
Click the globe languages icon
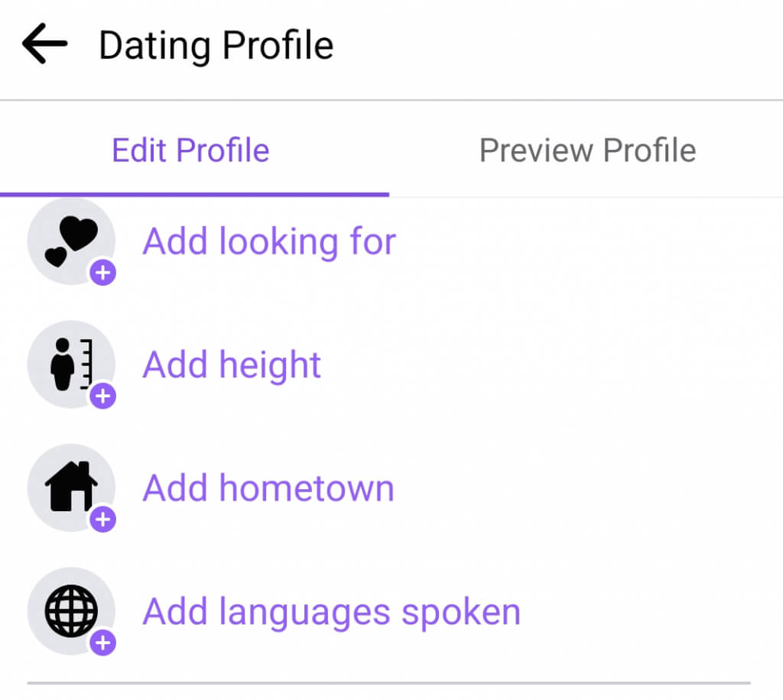[71, 611]
